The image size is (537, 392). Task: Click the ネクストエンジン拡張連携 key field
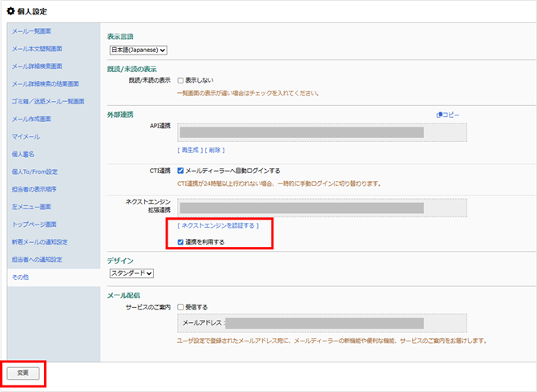tap(322, 208)
